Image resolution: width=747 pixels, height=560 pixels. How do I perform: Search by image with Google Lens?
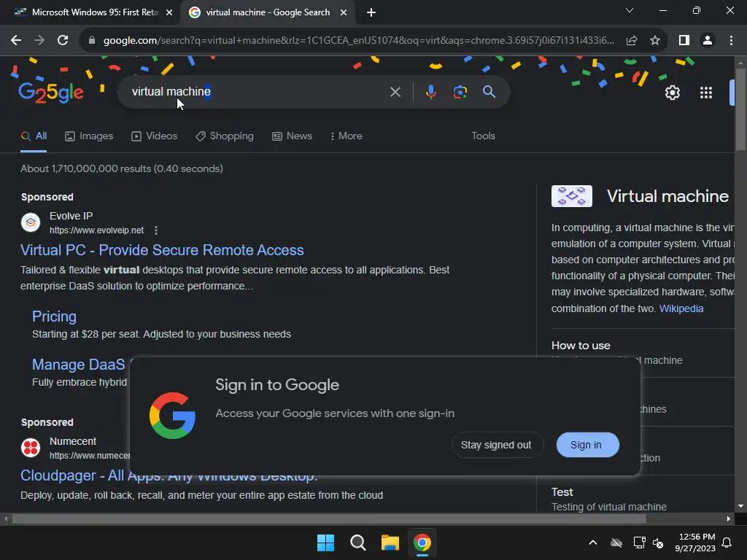(x=460, y=92)
